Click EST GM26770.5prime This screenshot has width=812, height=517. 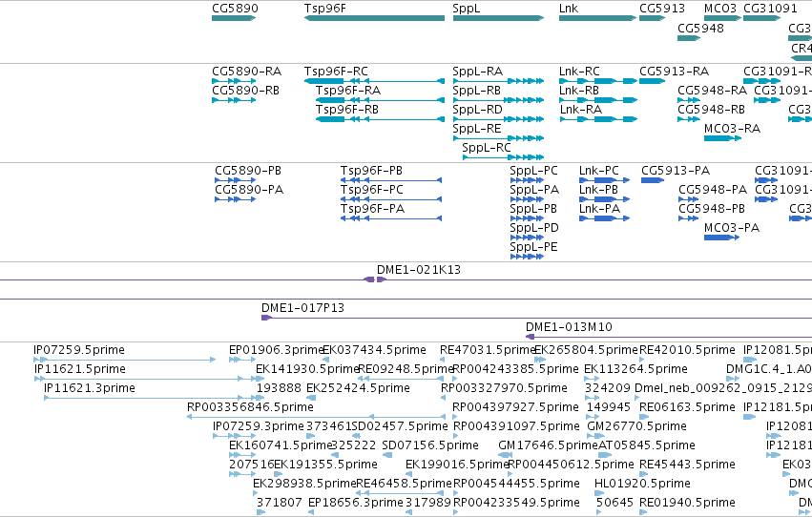[596, 436]
